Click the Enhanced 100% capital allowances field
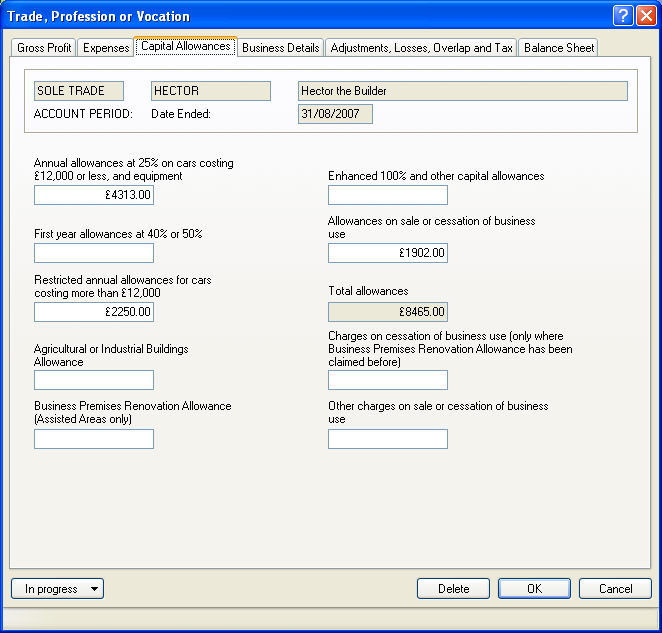The image size is (662, 633). 388,195
